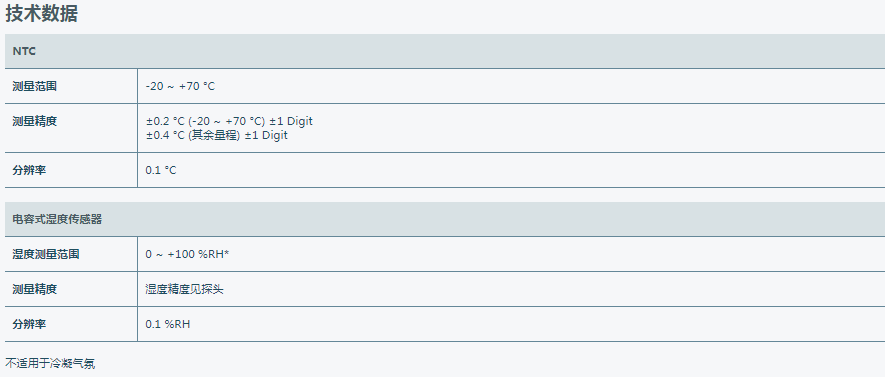Click 测量精度 label in humidity sensor table

pos(35,289)
